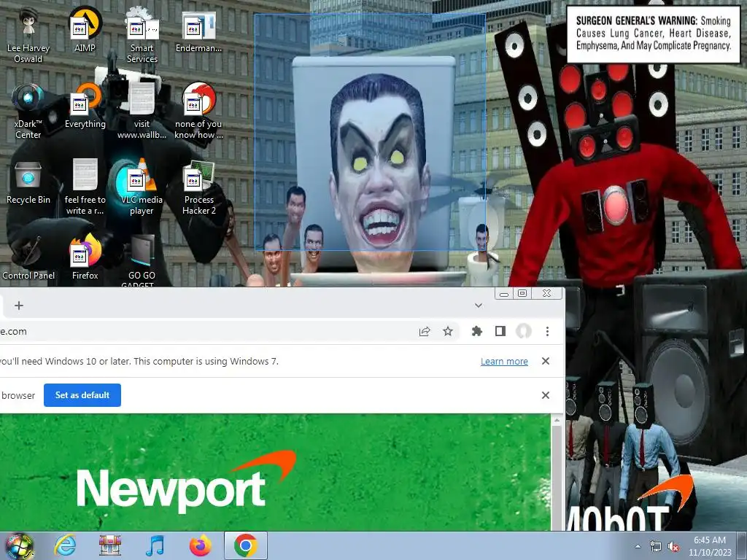This screenshot has width=747, height=560.
Task: Open the Chrome three-dot menu
Action: [x=547, y=332]
